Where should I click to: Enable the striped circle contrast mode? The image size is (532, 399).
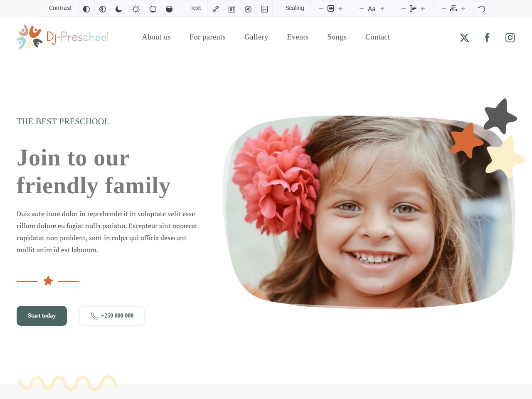point(103,9)
